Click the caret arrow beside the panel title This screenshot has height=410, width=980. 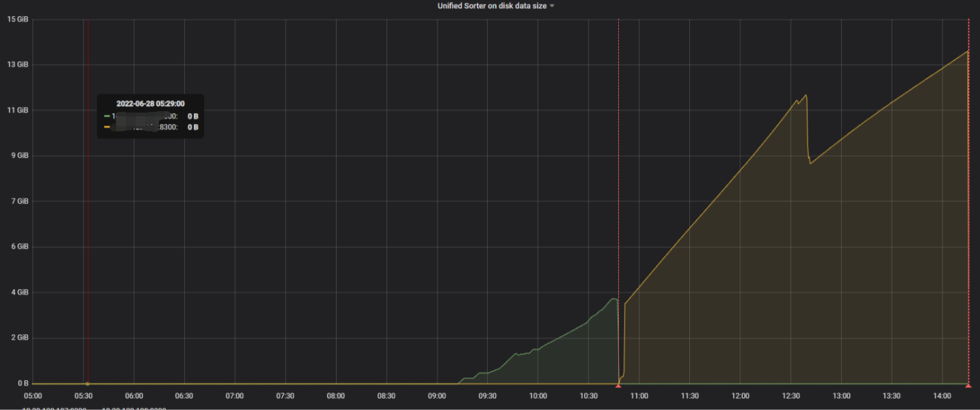click(x=552, y=6)
